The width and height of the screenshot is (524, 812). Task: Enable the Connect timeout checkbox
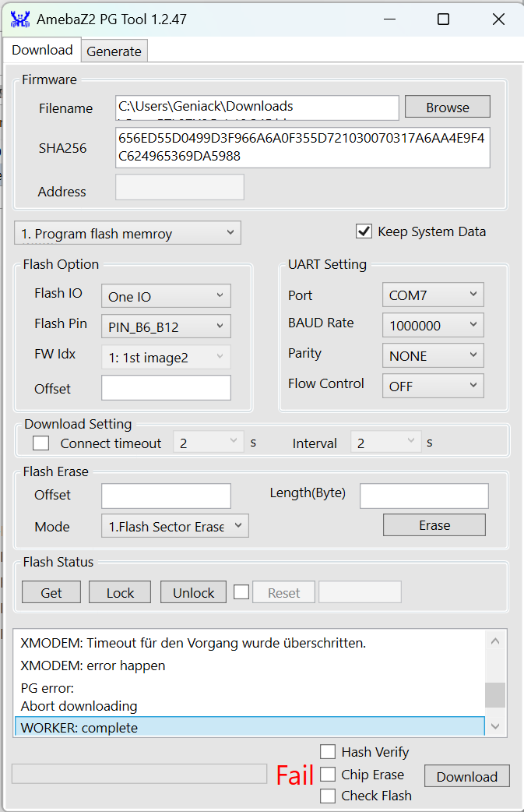pyautogui.click(x=41, y=443)
